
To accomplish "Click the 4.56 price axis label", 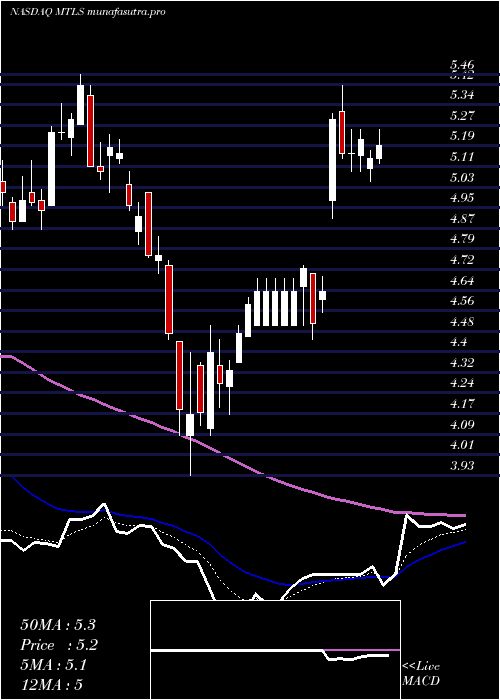I will pyautogui.click(x=462, y=300).
